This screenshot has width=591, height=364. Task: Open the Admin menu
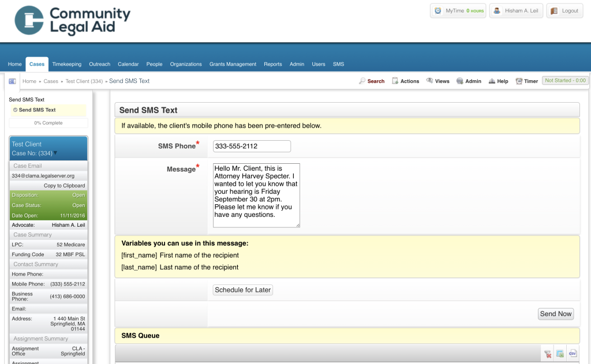click(x=469, y=81)
